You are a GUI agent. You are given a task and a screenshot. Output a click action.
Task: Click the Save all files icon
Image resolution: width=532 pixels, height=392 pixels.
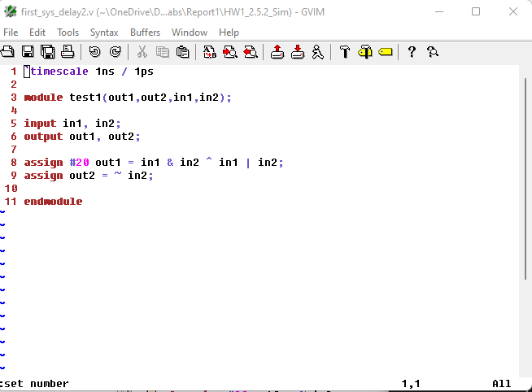click(48, 52)
